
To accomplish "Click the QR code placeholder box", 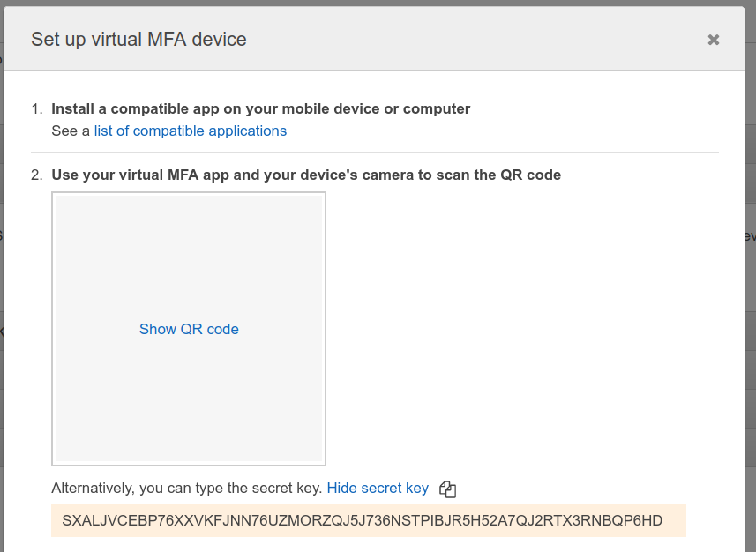I will (189, 329).
